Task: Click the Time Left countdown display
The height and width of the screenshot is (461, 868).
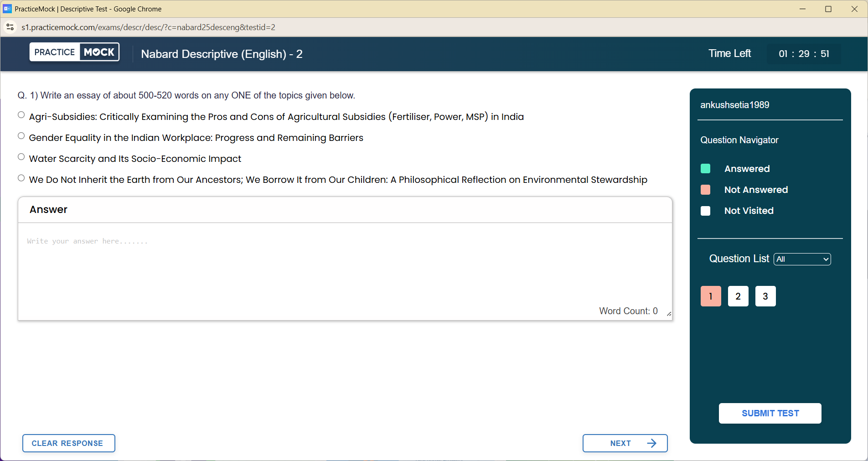Action: pos(804,54)
